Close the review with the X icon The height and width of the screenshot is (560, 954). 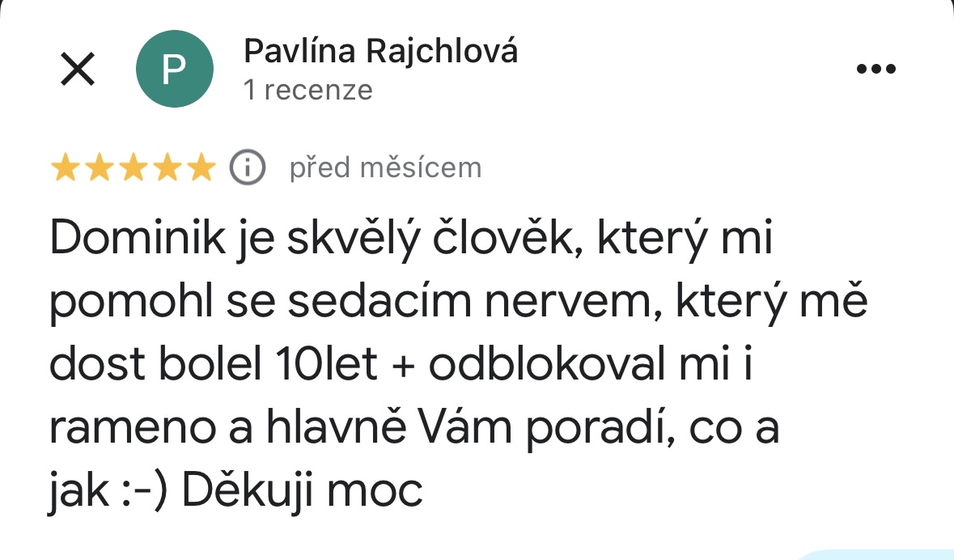pyautogui.click(x=78, y=70)
